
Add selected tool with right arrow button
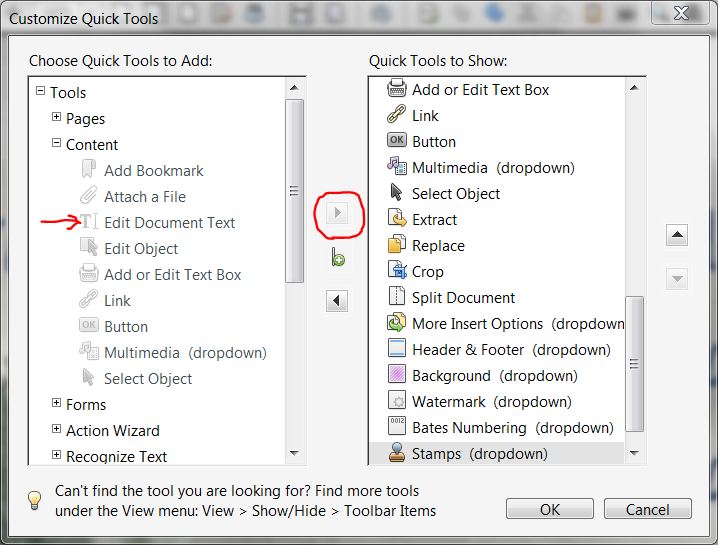tap(337, 213)
